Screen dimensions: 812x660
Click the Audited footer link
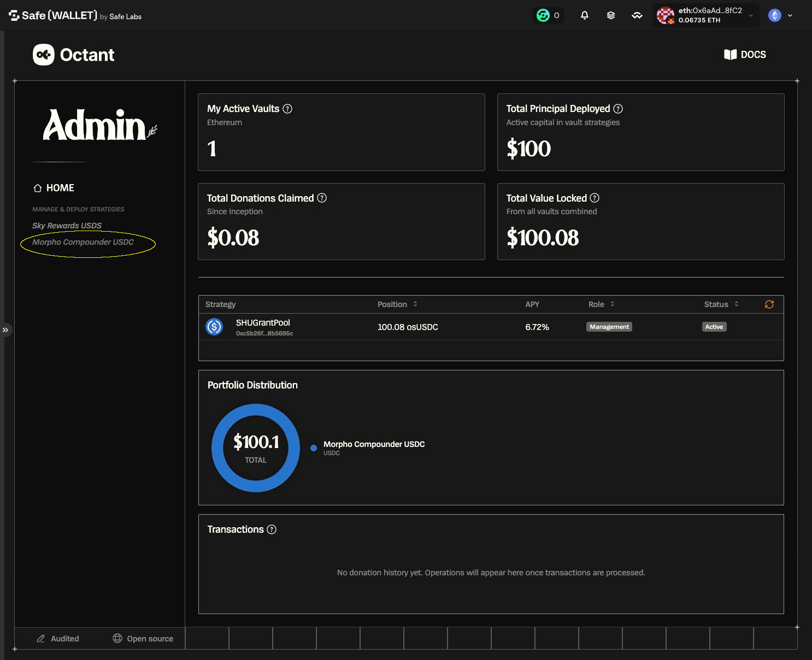pyautogui.click(x=57, y=639)
